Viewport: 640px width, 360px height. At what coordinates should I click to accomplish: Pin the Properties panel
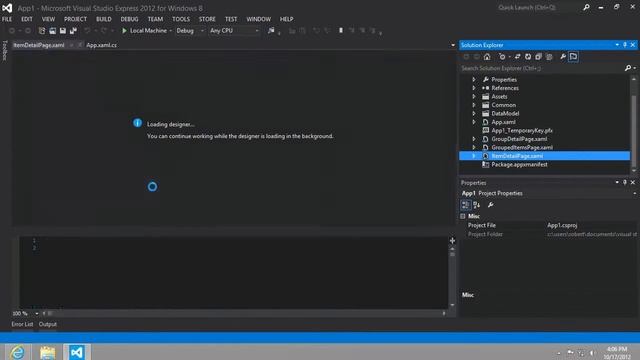coord(625,182)
